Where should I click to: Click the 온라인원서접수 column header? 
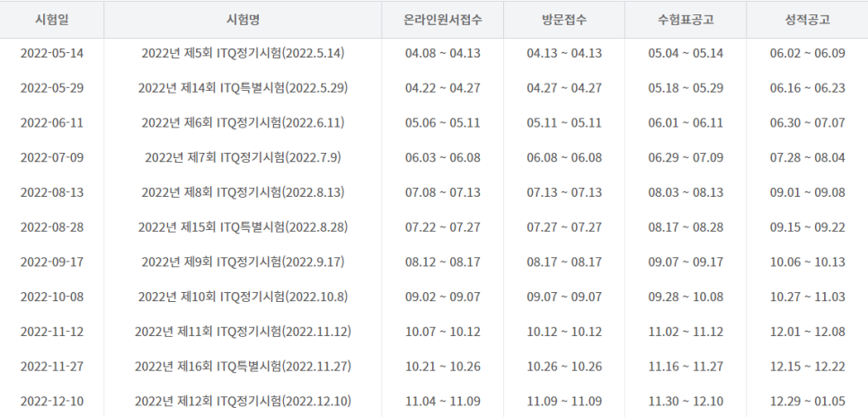(443, 20)
